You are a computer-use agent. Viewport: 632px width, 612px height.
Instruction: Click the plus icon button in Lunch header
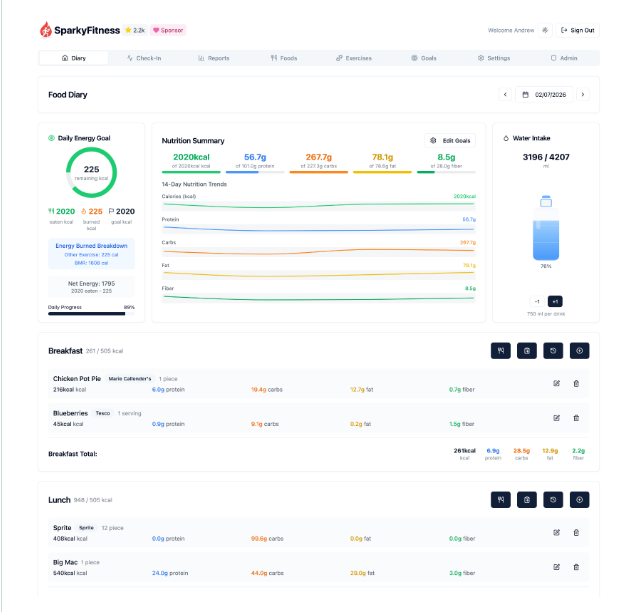pos(579,499)
